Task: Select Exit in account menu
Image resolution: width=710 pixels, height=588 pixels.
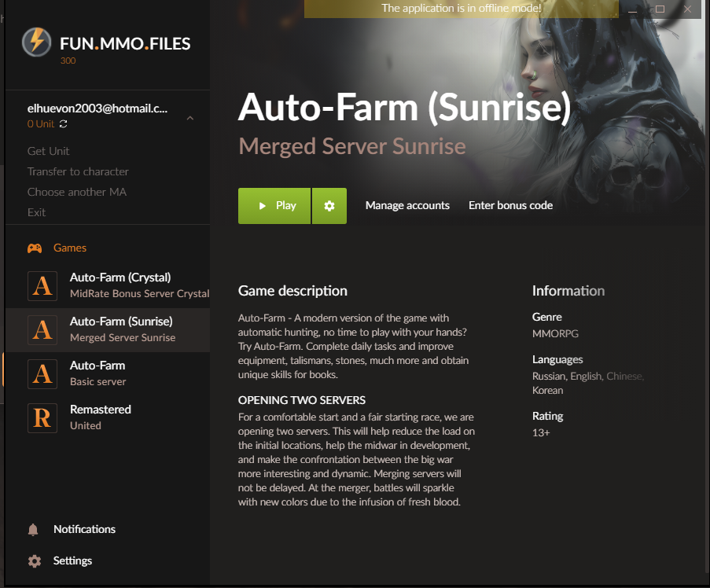Action: tap(36, 212)
